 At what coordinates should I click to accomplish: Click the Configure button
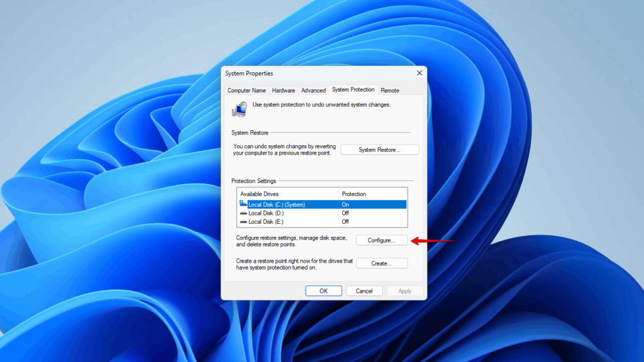[x=382, y=239]
